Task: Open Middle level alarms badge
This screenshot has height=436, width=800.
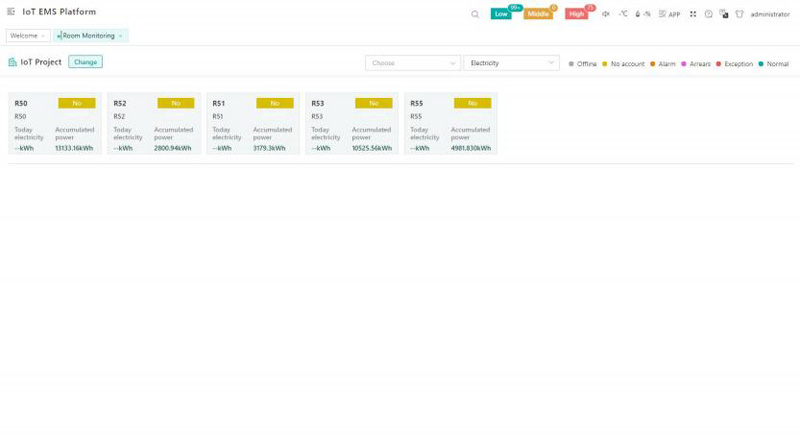Action: point(538,14)
